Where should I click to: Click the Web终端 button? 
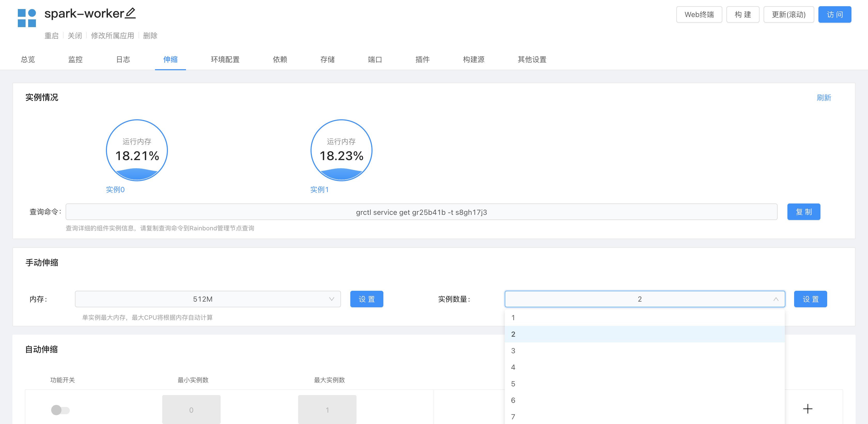pyautogui.click(x=699, y=14)
